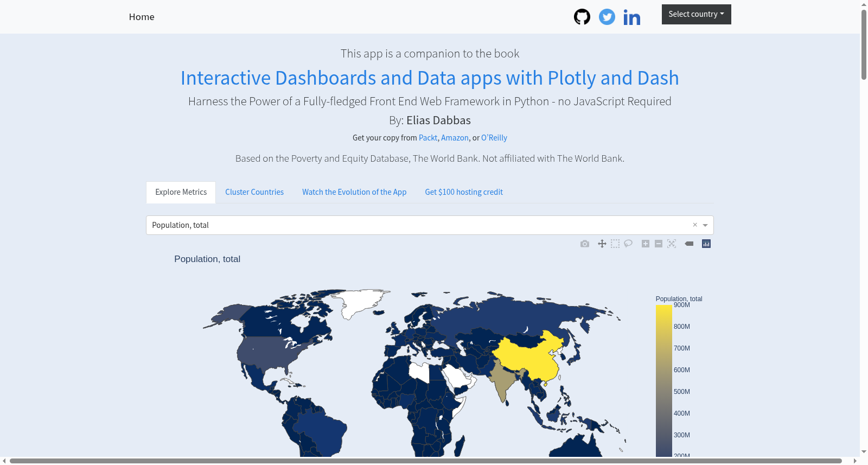
Task: Open Watch the Evolution of the App tab
Action: tap(354, 192)
